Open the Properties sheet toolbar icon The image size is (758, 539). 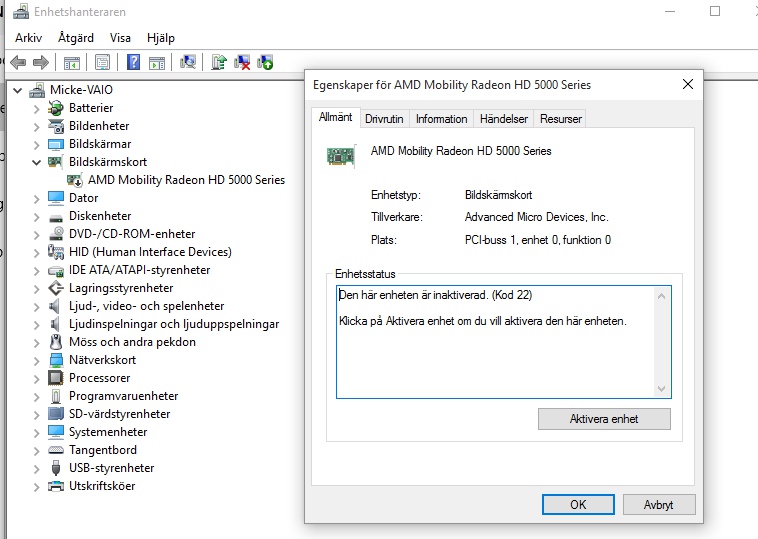click(x=102, y=62)
